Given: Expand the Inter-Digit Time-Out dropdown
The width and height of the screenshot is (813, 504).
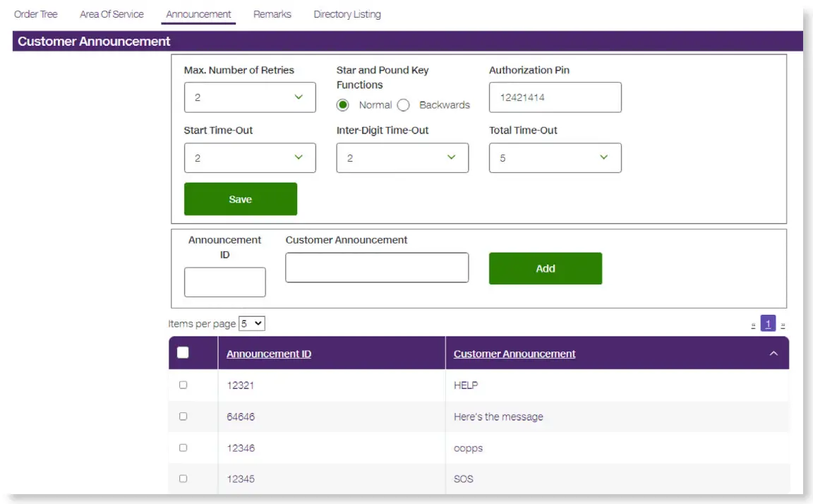Looking at the screenshot, I should click(402, 158).
